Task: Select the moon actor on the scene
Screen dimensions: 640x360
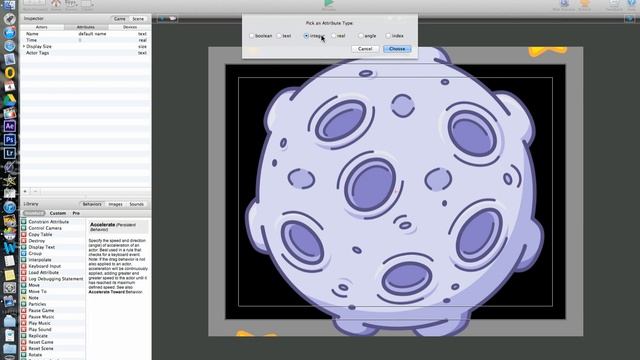Action: click(x=394, y=192)
